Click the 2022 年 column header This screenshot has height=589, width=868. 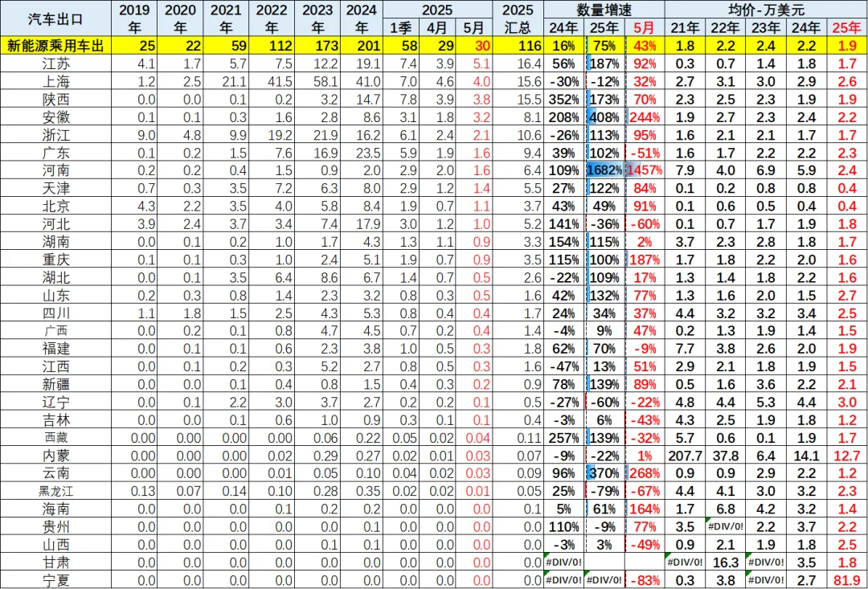click(271, 18)
